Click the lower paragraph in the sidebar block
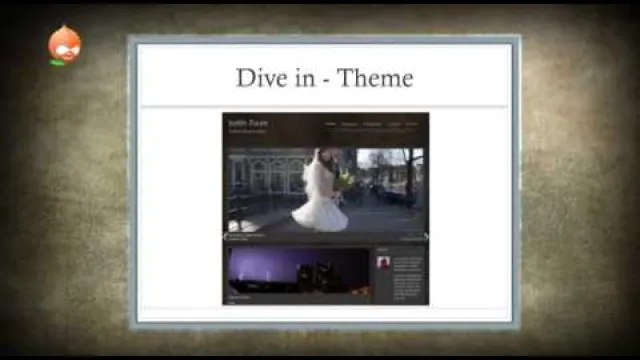 pyautogui.click(x=407, y=287)
